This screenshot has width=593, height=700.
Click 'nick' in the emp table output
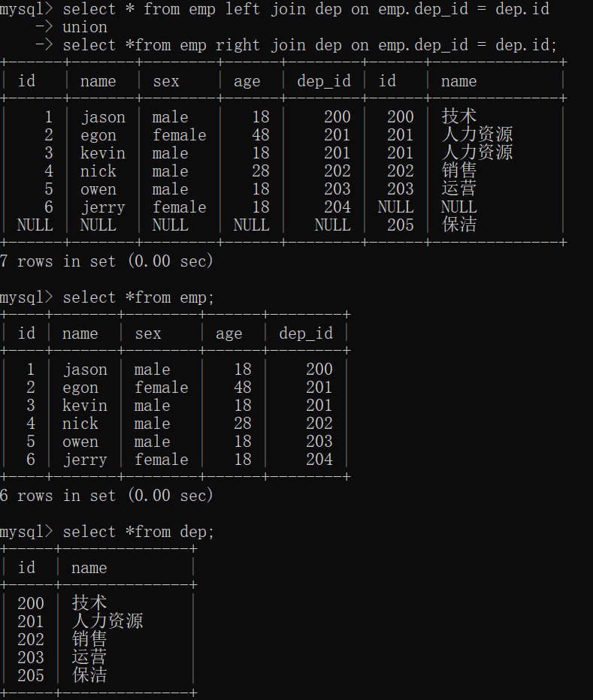(80, 423)
